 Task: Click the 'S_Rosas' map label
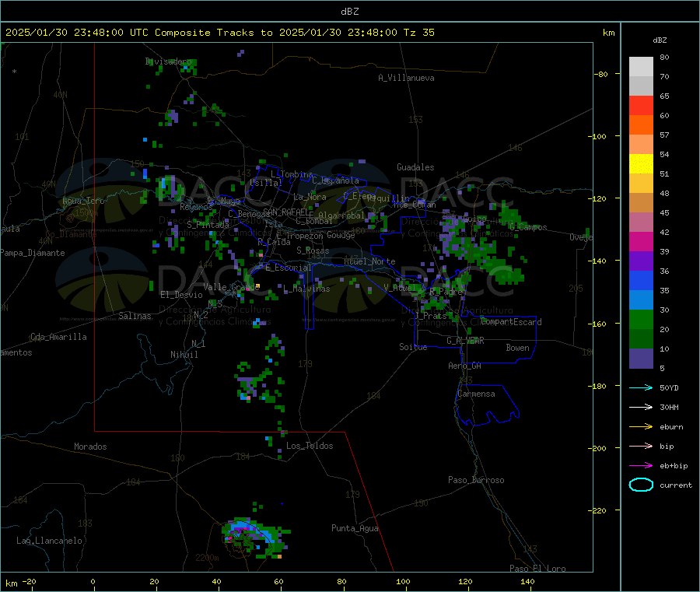pos(313,250)
